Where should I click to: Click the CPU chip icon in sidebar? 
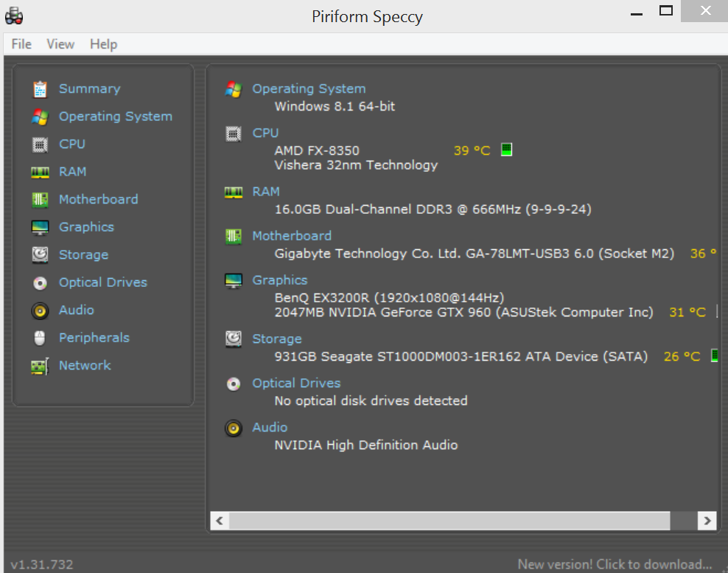click(40, 145)
